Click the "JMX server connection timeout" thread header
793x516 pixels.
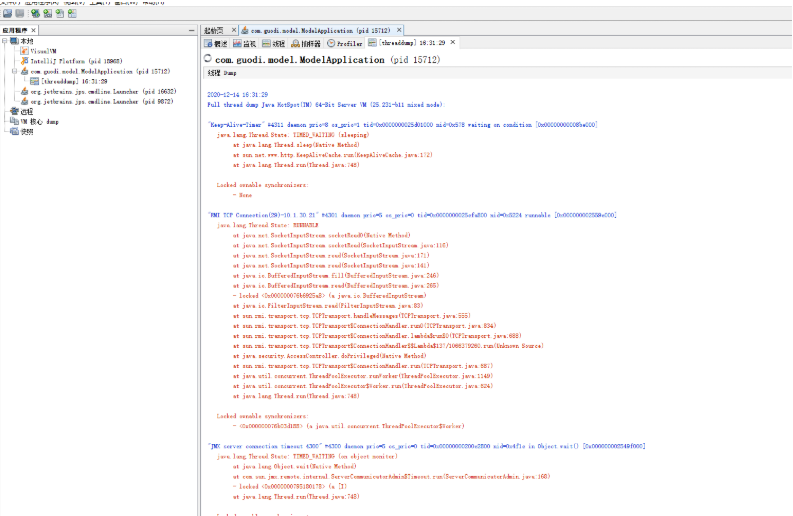click(x=426, y=447)
